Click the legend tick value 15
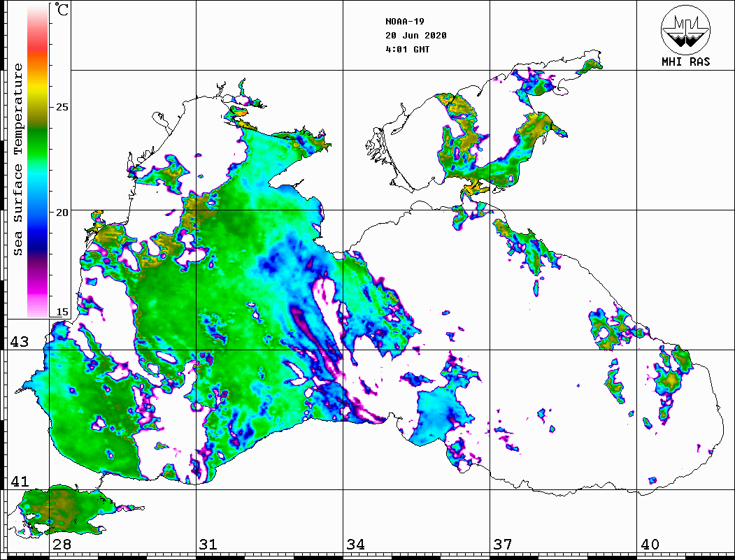Image resolution: width=735 pixels, height=560 pixels. (62, 312)
